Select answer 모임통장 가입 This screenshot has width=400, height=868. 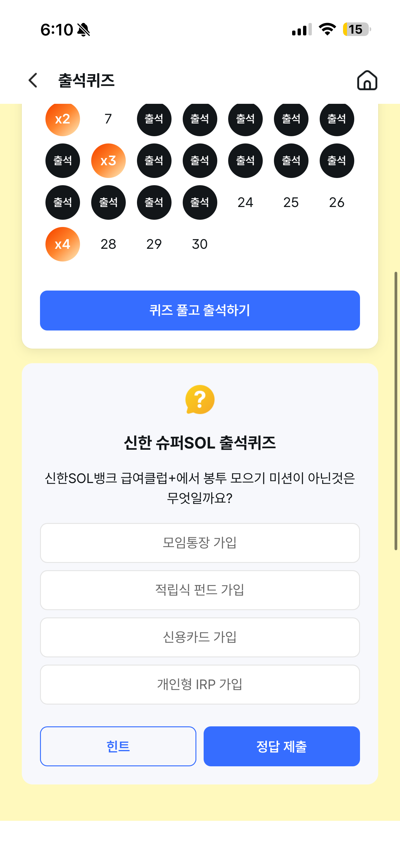click(200, 543)
